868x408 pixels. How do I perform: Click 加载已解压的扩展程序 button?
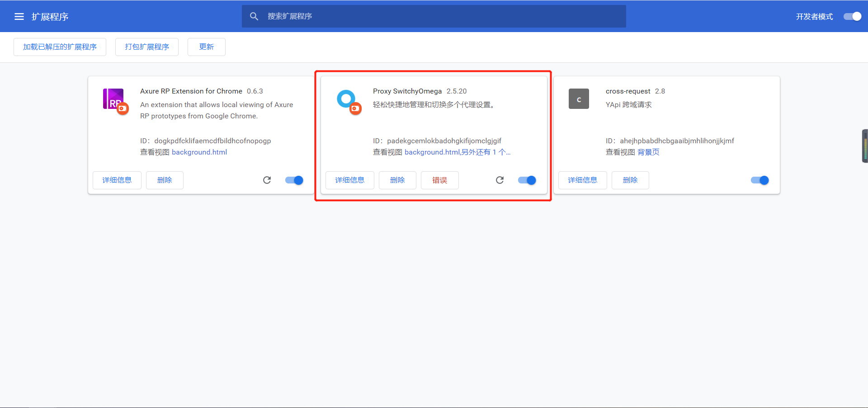[59, 47]
